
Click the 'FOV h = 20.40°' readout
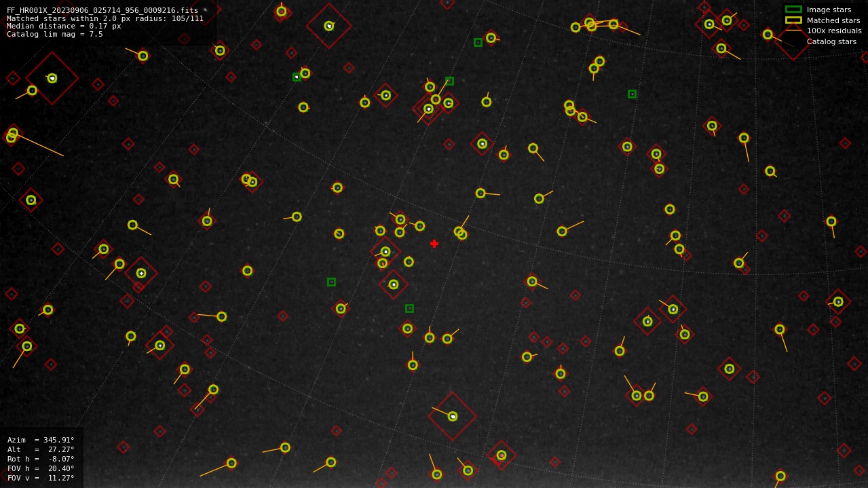point(41,468)
